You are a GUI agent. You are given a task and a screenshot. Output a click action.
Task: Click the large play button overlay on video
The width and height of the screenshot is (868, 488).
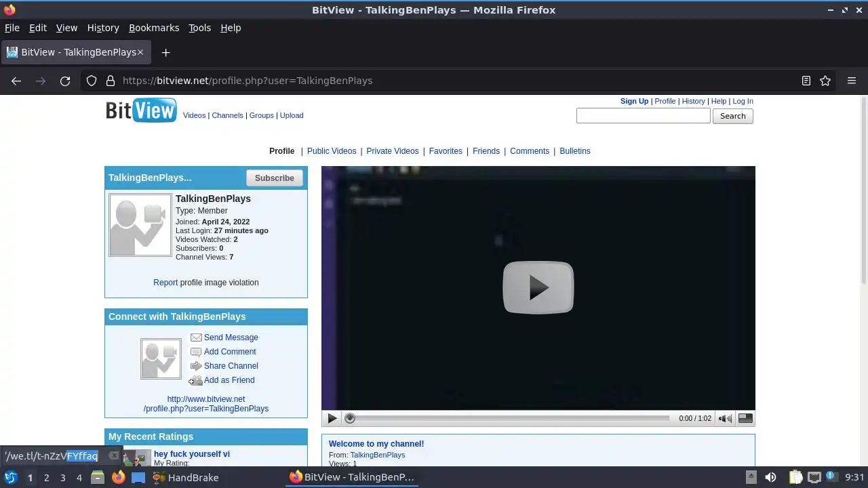click(x=538, y=287)
